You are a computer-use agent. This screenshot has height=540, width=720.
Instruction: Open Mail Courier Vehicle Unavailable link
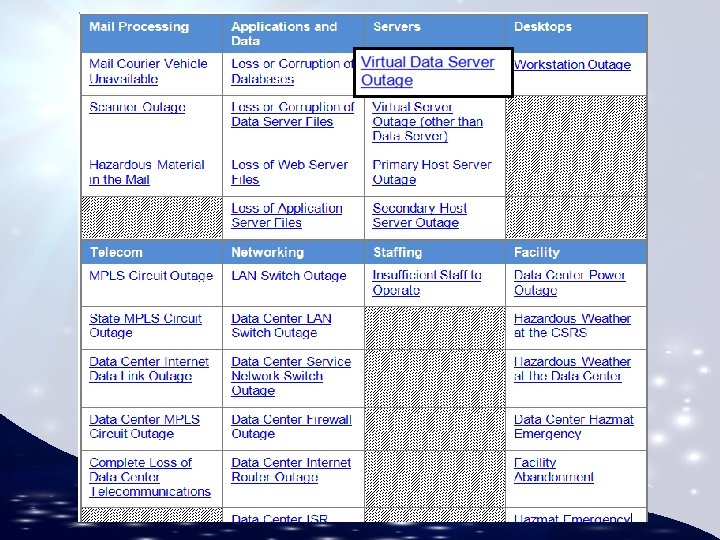148,71
